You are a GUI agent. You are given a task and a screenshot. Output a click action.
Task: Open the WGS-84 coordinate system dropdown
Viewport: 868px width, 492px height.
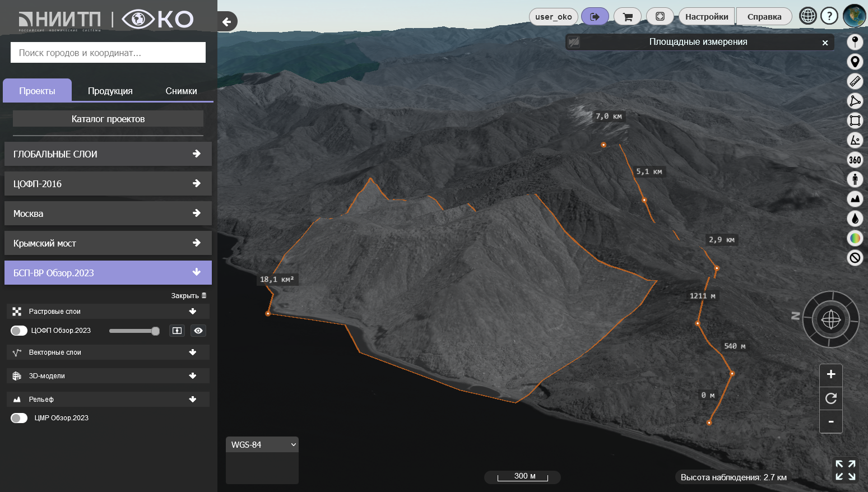pyautogui.click(x=262, y=445)
